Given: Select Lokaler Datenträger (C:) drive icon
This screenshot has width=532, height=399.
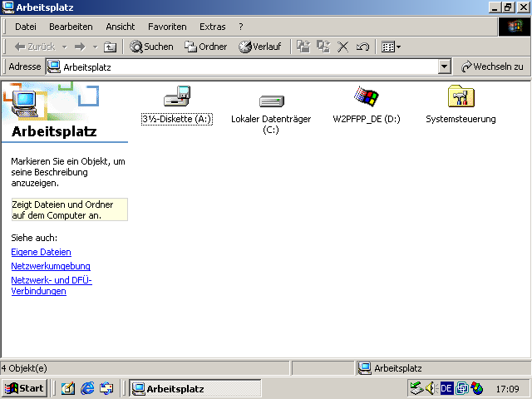Looking at the screenshot, I should click(272, 101).
